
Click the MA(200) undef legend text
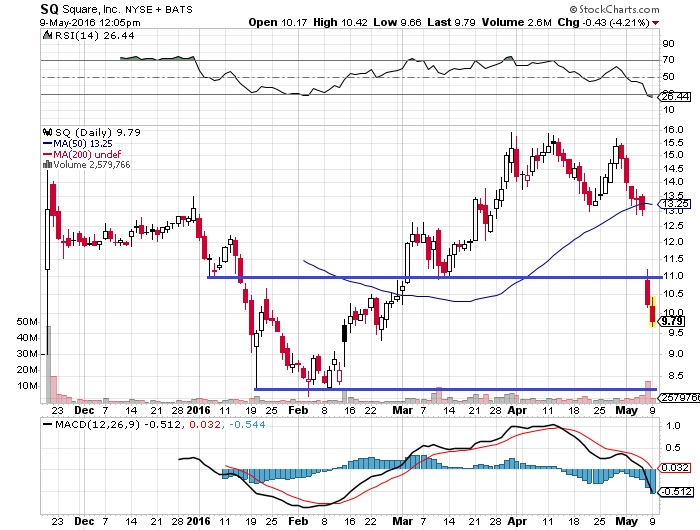tap(87, 154)
